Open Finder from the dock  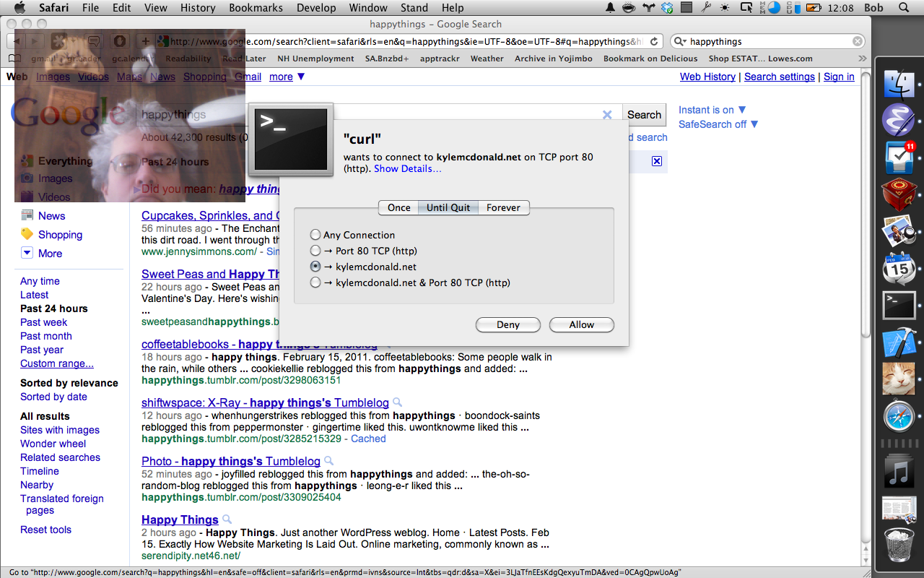point(899,84)
